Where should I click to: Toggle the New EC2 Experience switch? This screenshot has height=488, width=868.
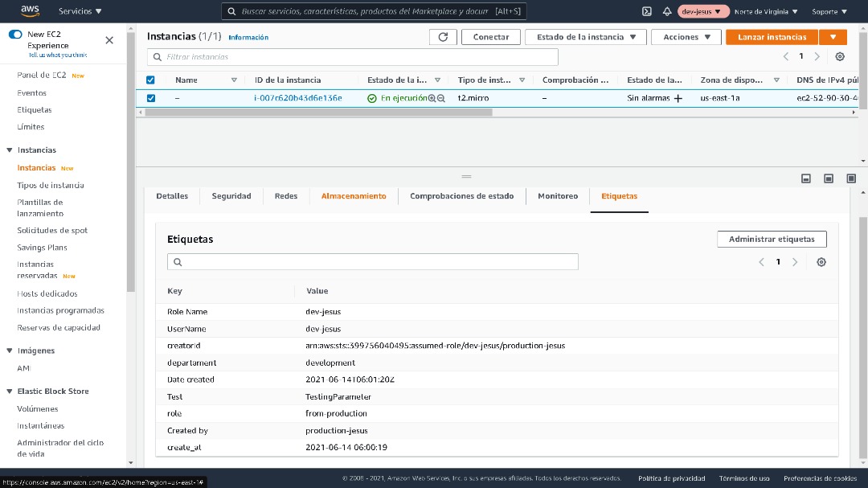15,35
